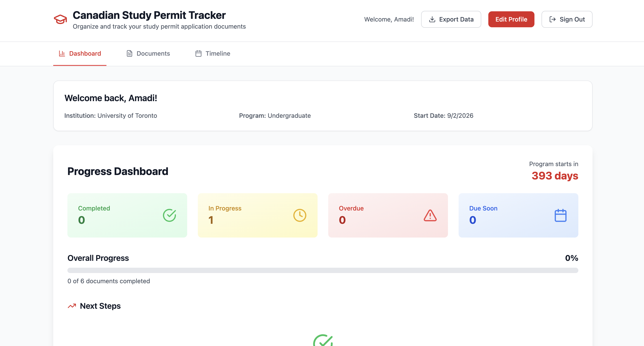Open Edit Profile
This screenshot has width=644, height=346.
click(x=511, y=19)
